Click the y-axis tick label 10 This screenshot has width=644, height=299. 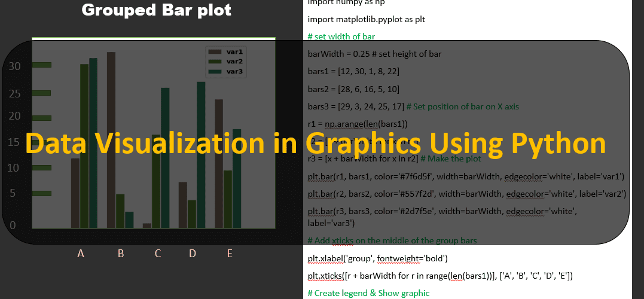pos(14,168)
